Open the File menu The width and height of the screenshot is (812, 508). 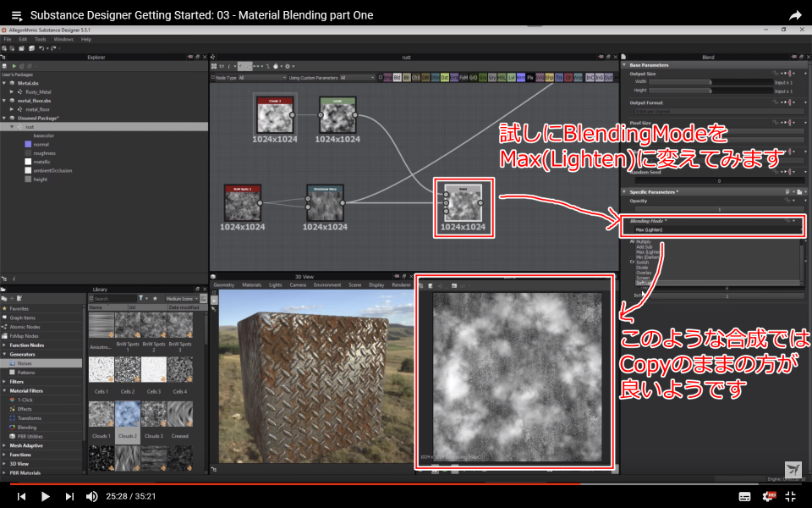pyautogui.click(x=8, y=39)
